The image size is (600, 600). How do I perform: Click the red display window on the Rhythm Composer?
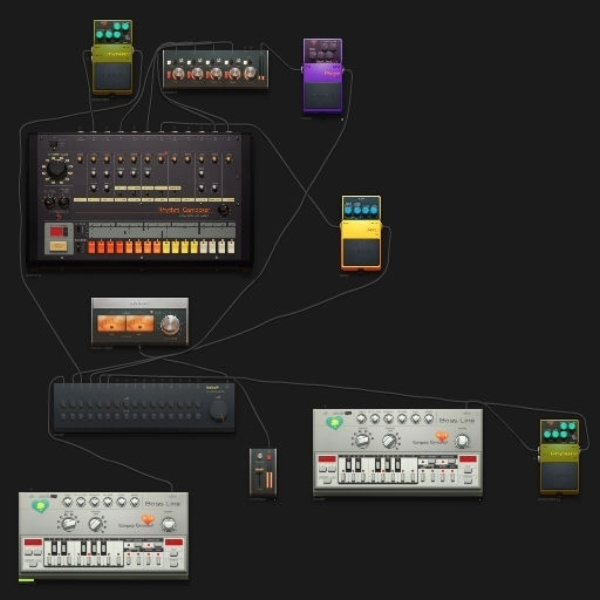point(58,232)
